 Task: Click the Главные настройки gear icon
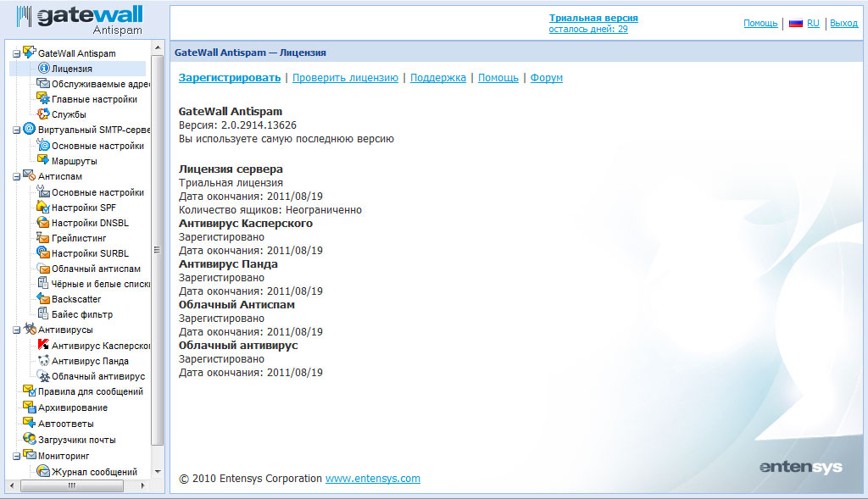point(43,98)
